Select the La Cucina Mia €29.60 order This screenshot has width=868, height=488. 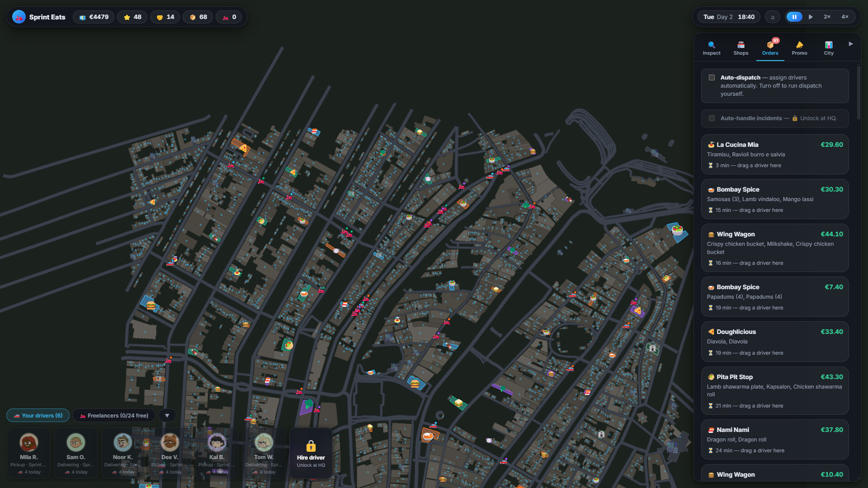(775, 155)
